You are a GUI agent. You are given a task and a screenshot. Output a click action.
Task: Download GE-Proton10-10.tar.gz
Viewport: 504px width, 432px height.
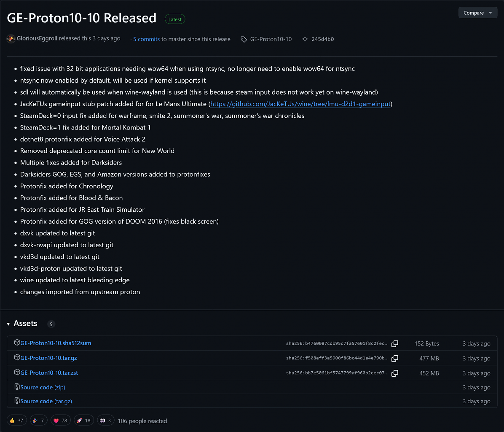(x=48, y=358)
